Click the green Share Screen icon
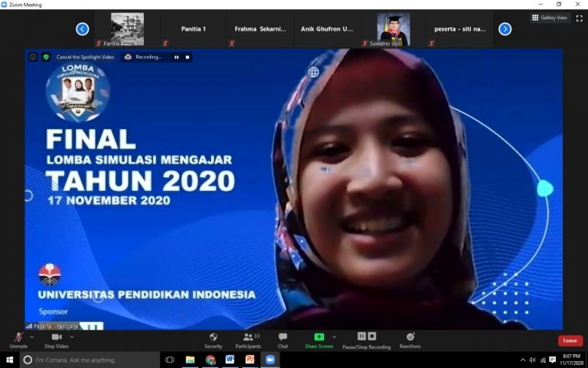This screenshot has width=588, height=368. pyautogui.click(x=319, y=337)
